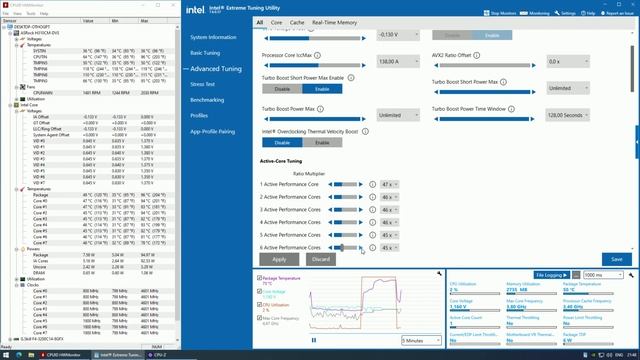This screenshot has height=360, width=640.
Task: Click left arrow of AVX2 Ratio Offset slider
Action: (436, 65)
